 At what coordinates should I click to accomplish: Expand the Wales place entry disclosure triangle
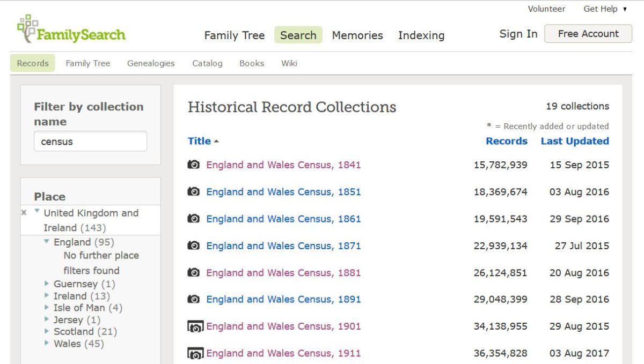pos(46,344)
